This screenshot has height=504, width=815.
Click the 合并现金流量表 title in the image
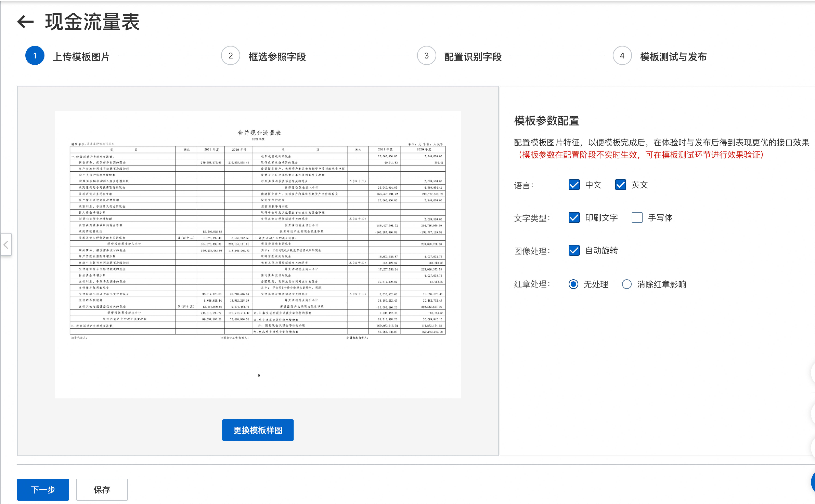click(x=259, y=133)
